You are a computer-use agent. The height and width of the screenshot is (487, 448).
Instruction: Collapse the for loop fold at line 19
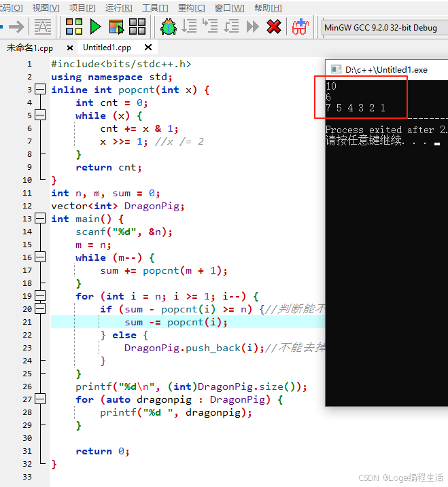click(40, 295)
